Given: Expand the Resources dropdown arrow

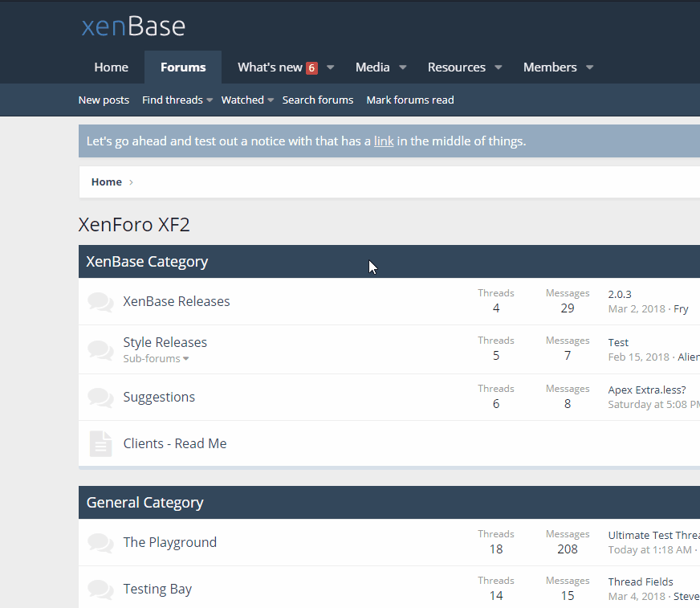Looking at the screenshot, I should pos(499,67).
